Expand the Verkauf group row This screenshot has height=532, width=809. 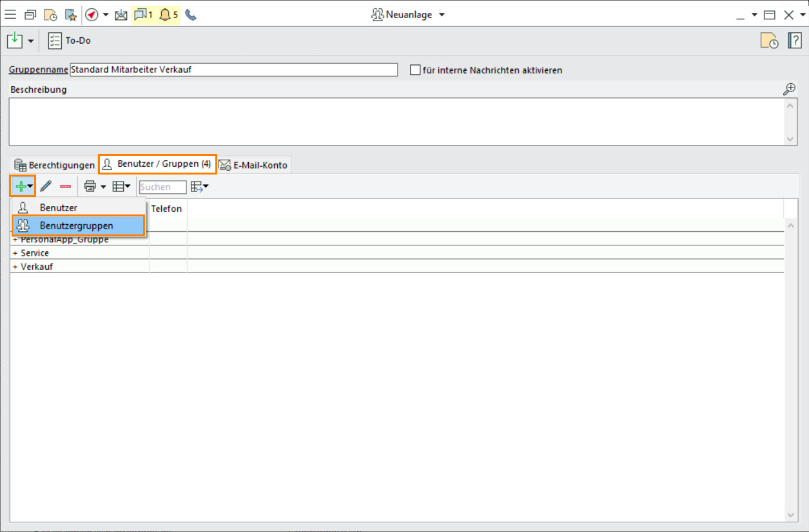15,267
